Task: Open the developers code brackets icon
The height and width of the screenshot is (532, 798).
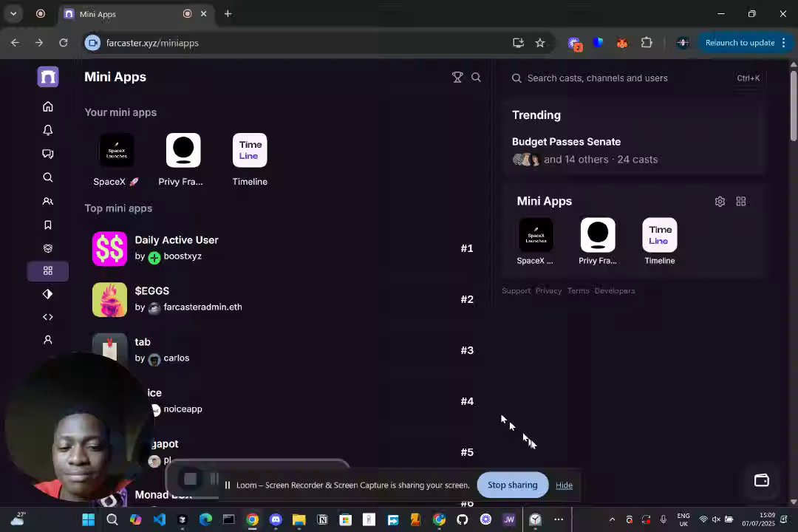Action: click(x=48, y=317)
